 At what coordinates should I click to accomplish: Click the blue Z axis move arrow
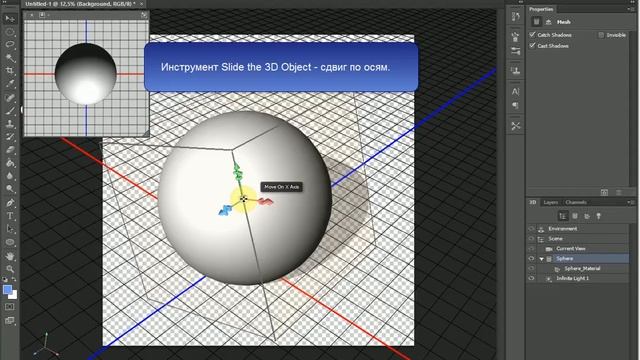(x=225, y=210)
